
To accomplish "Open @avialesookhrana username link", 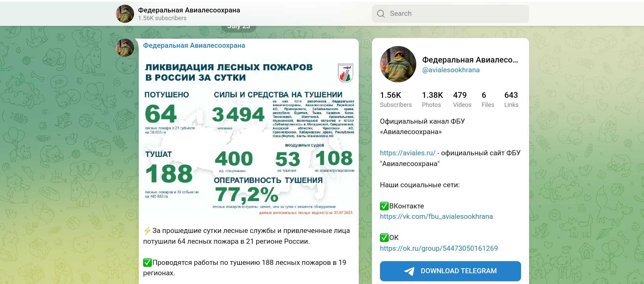I will point(451,70).
